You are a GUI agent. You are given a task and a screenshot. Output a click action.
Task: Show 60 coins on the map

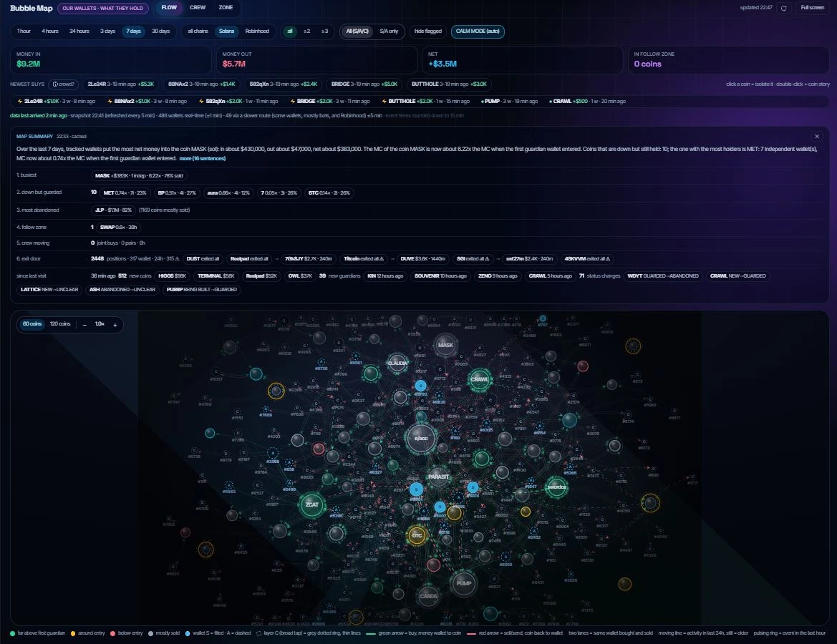click(x=32, y=324)
